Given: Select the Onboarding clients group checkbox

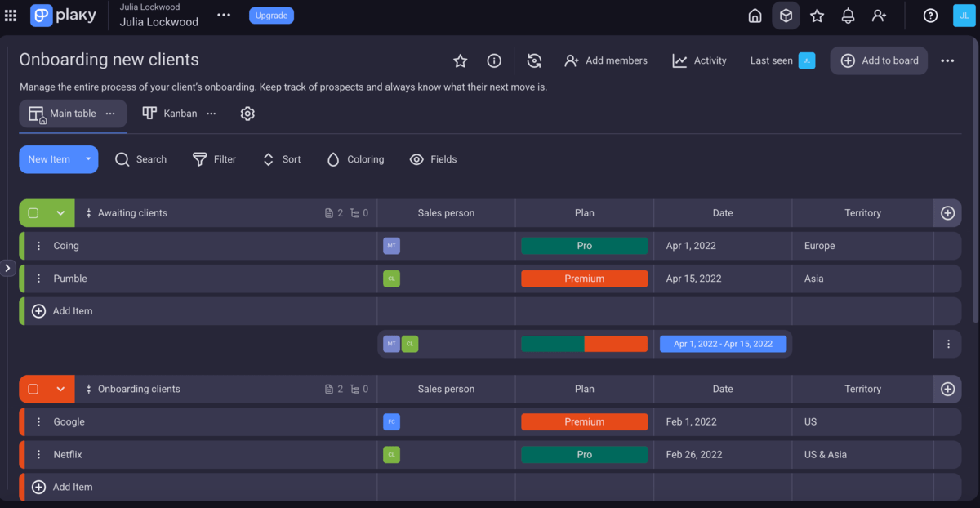Looking at the screenshot, I should pyautogui.click(x=34, y=389).
